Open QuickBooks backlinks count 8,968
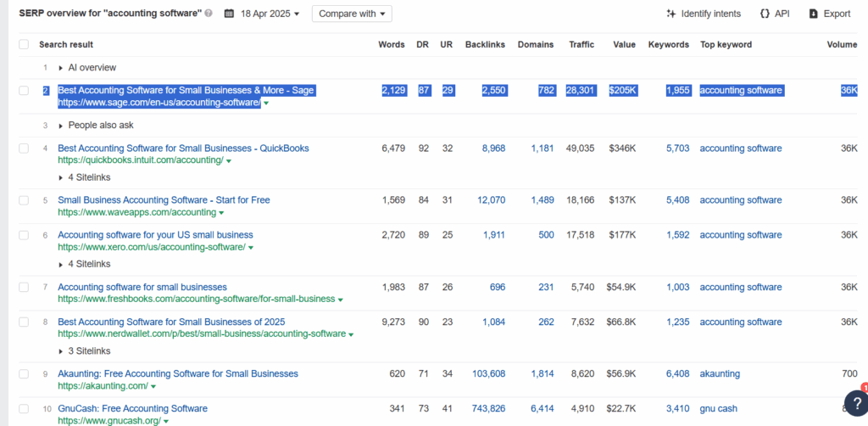The width and height of the screenshot is (868, 426). click(494, 149)
